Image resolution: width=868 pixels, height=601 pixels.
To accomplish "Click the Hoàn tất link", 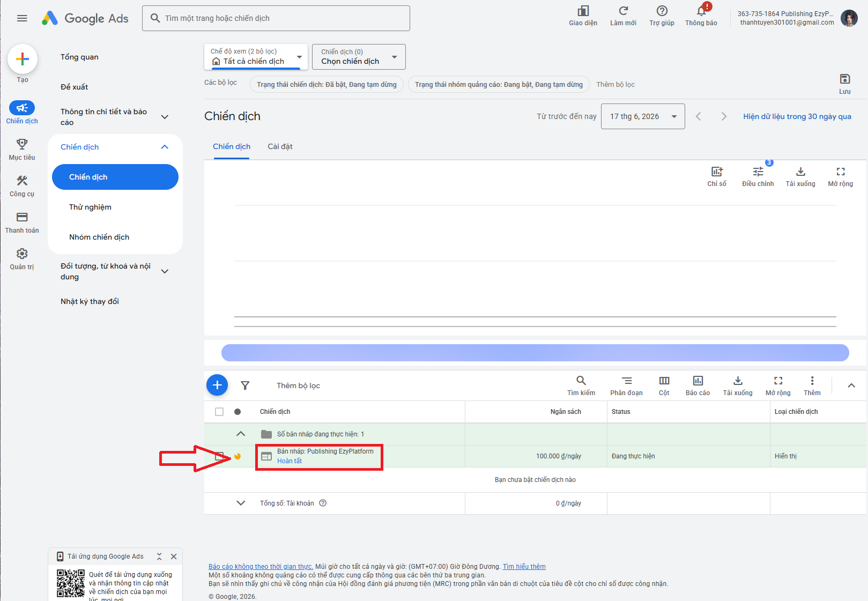I will click(290, 461).
